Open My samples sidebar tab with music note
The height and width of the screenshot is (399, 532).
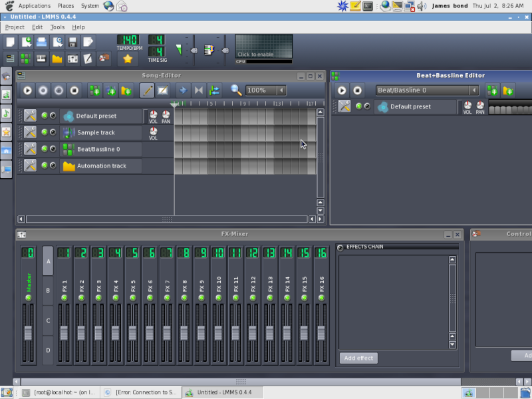coord(6,113)
